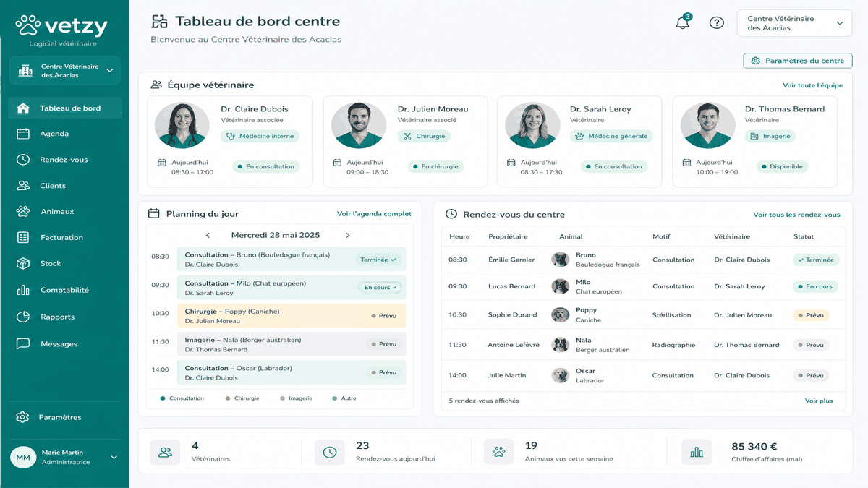Click the Consultation legend color dot
This screenshot has width=868, height=488.
(163, 398)
